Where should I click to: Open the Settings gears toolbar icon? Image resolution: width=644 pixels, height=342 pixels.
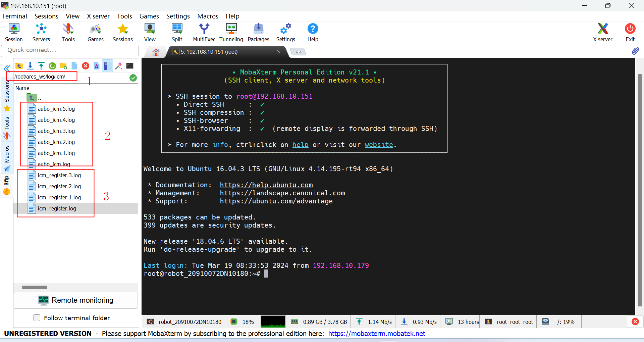[286, 33]
